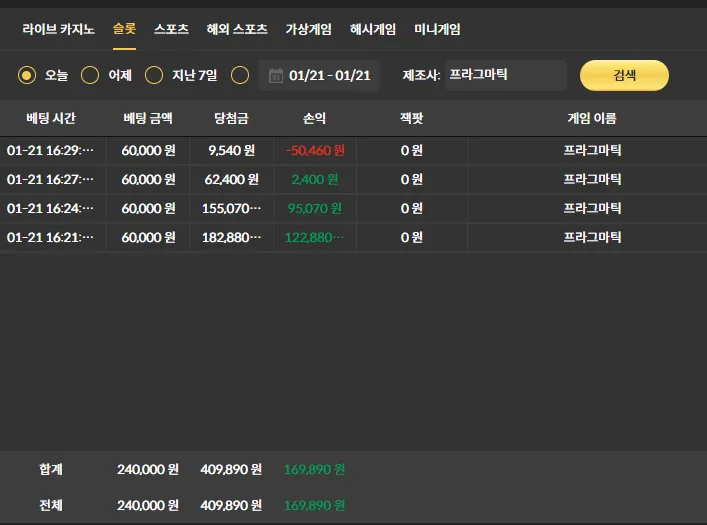Click the calendar icon in date field

pyautogui.click(x=275, y=75)
